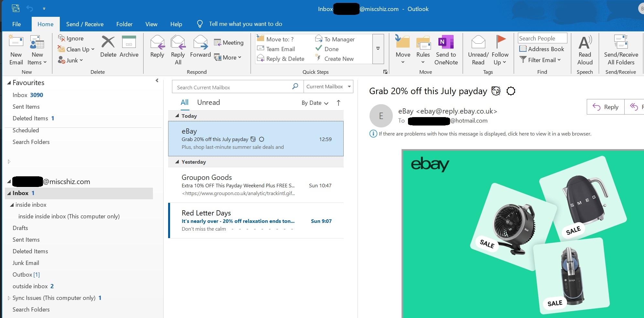The width and height of the screenshot is (644, 318).
Task: Click the Tell me lightbulb icon
Action: pyautogui.click(x=200, y=24)
